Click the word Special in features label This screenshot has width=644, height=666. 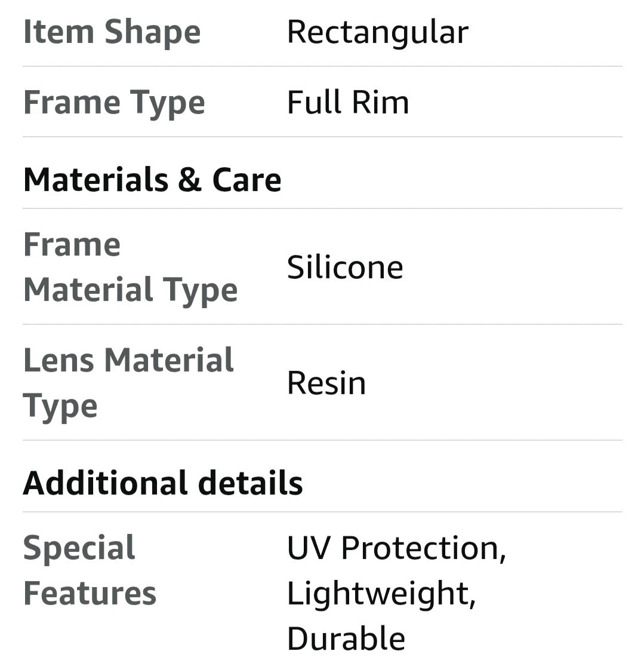79,548
